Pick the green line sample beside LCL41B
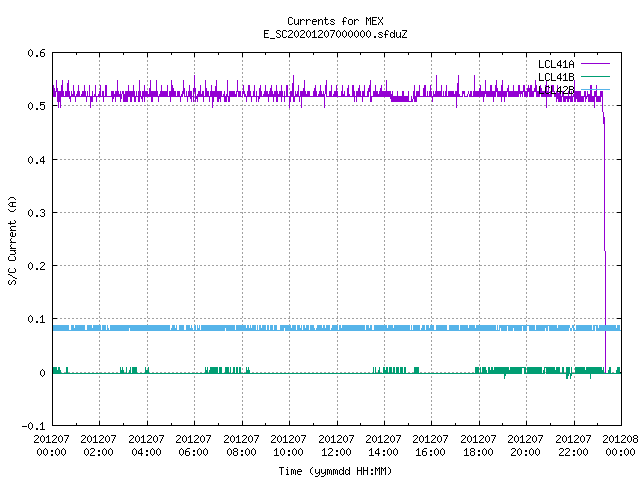 595,76
